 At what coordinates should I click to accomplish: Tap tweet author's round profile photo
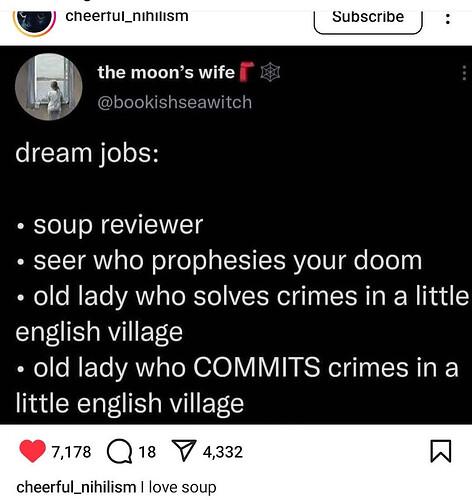49,87
